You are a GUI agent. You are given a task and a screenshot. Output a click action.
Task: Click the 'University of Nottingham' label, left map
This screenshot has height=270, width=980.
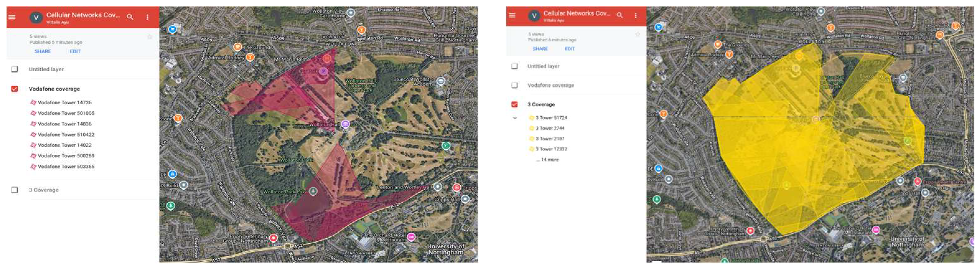(x=446, y=249)
